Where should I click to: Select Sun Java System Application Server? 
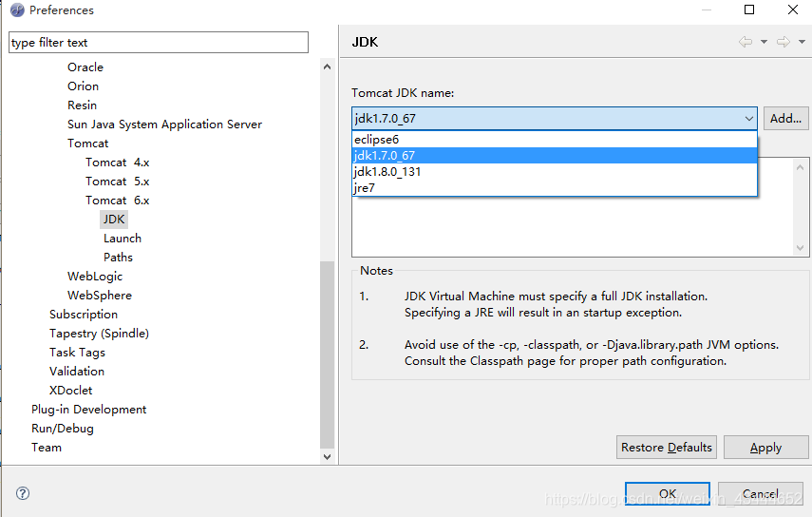164,124
